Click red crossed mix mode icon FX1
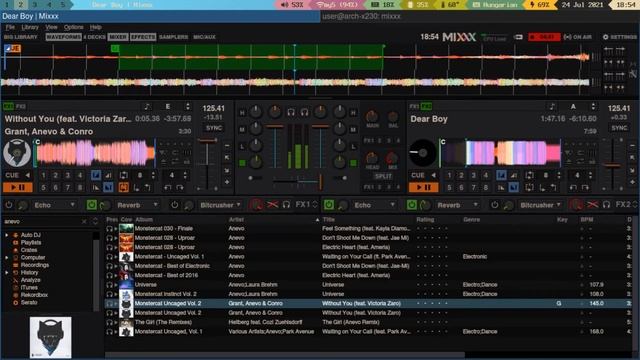Image resolution: width=640 pixels, height=360 pixels. [x=272, y=204]
